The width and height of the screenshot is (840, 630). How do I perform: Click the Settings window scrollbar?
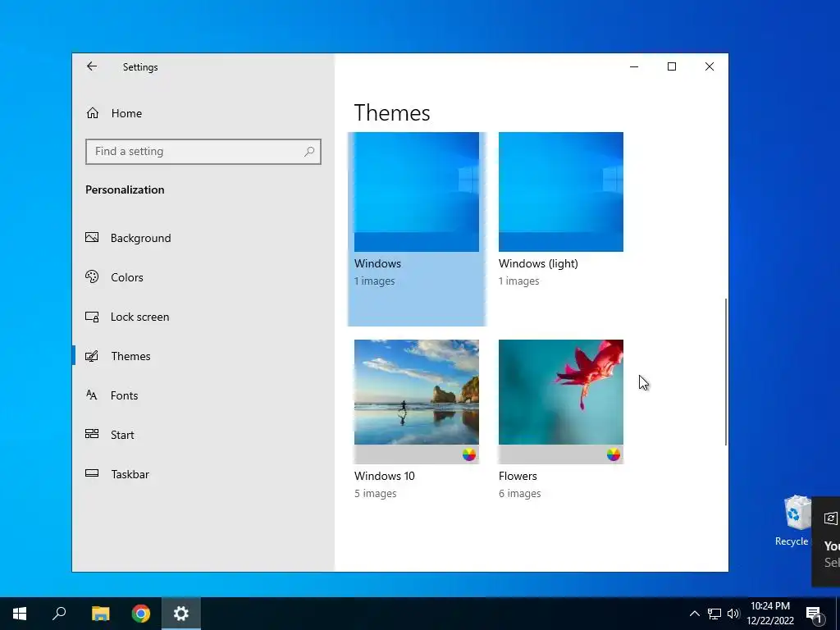tap(725, 372)
